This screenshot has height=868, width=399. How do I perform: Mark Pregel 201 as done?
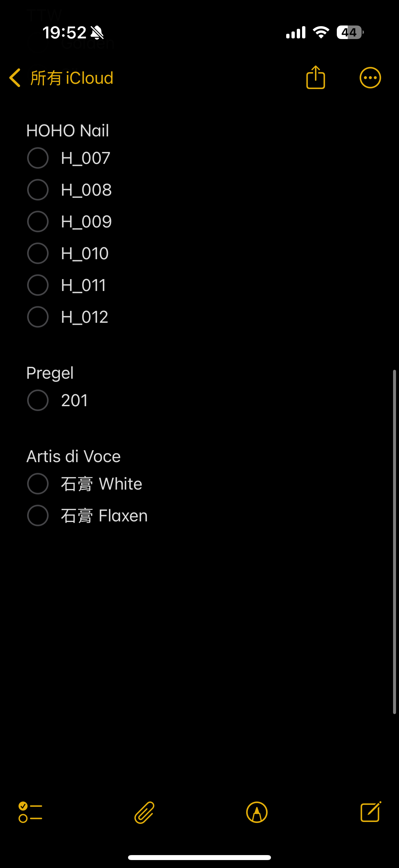[38, 400]
